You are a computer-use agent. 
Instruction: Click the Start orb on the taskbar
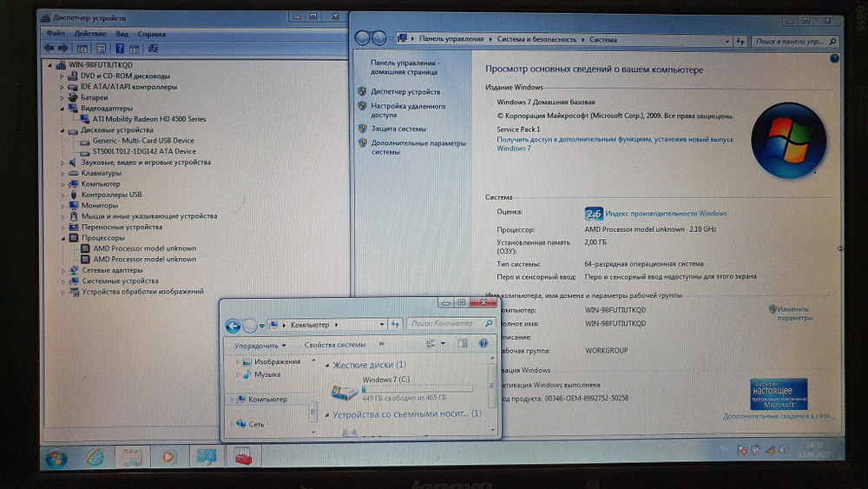tap(56, 457)
